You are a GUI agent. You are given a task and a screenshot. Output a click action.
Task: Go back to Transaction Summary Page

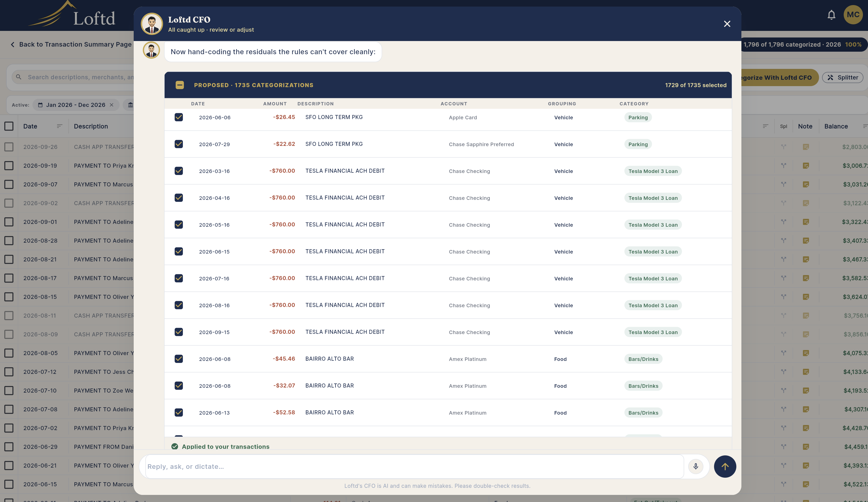tap(71, 44)
